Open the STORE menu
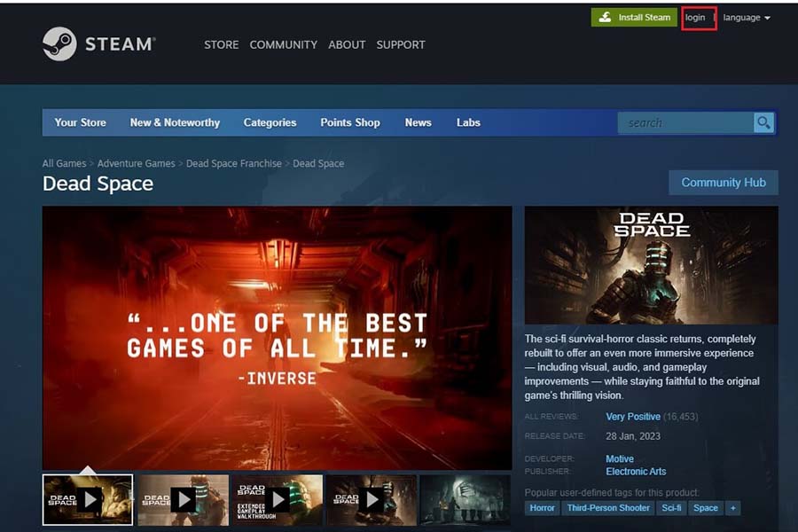The width and height of the screenshot is (798, 532). [222, 45]
